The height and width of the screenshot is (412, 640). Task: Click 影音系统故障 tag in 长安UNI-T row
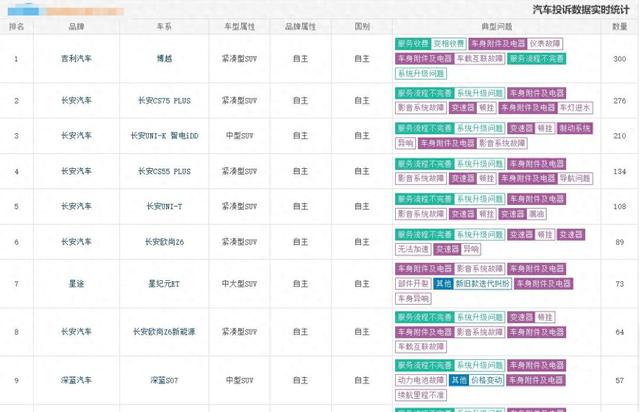(x=421, y=214)
